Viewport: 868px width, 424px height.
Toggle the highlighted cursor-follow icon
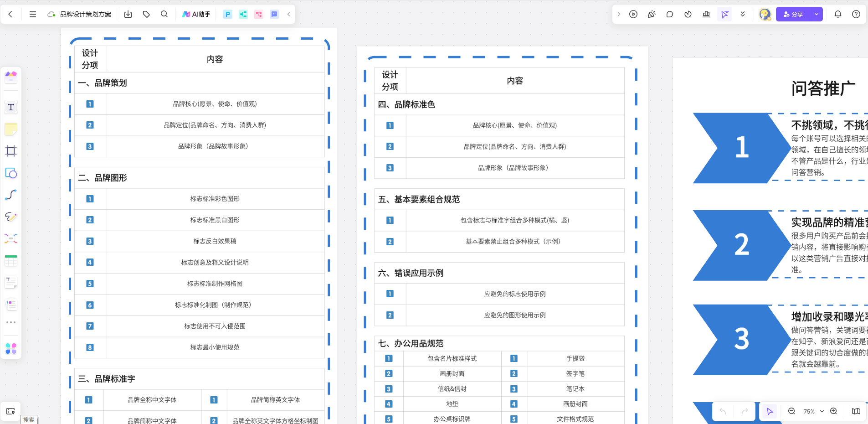(724, 14)
